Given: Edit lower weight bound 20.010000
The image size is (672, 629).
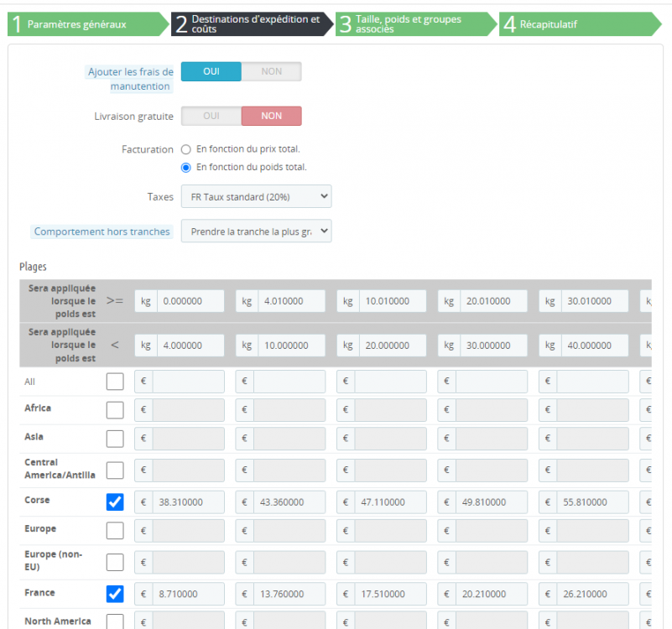Looking at the screenshot, I should click(x=493, y=301).
